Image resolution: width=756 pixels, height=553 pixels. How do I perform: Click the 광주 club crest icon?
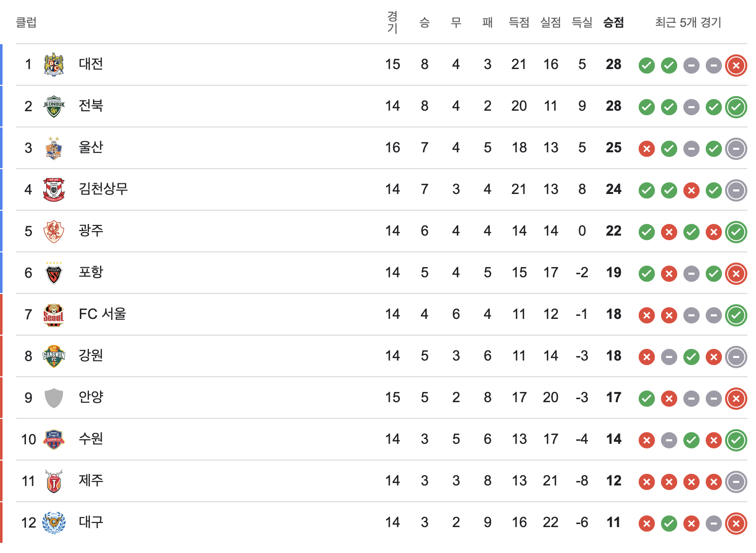point(54,231)
